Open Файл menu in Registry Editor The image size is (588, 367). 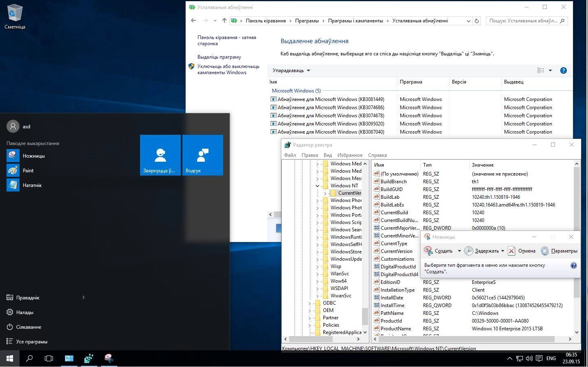(x=290, y=155)
